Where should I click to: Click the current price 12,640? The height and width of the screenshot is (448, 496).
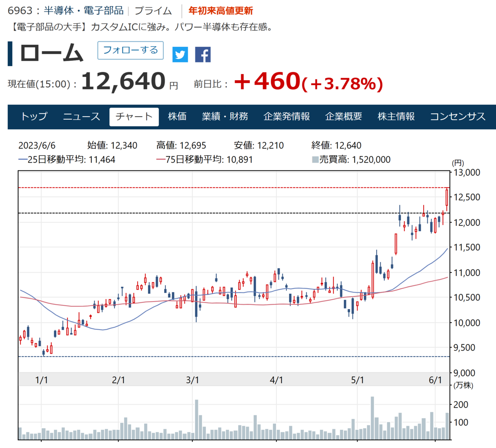[x=123, y=81]
